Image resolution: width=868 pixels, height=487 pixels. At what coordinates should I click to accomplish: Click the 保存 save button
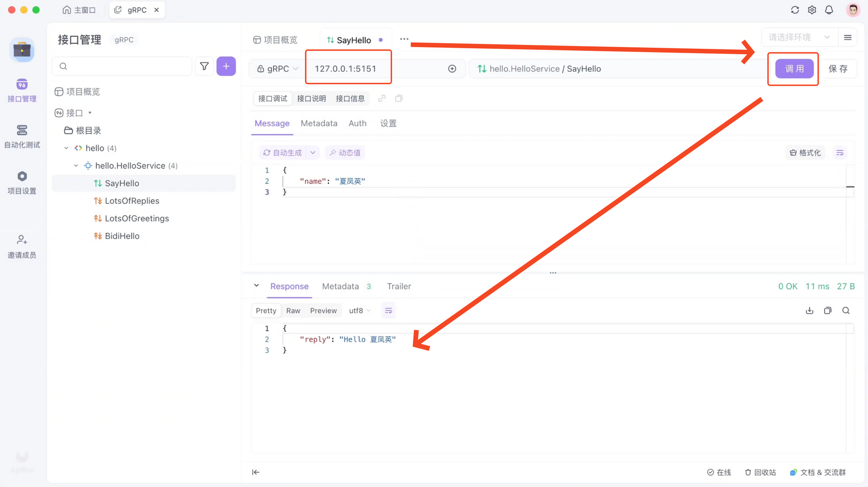pos(838,69)
